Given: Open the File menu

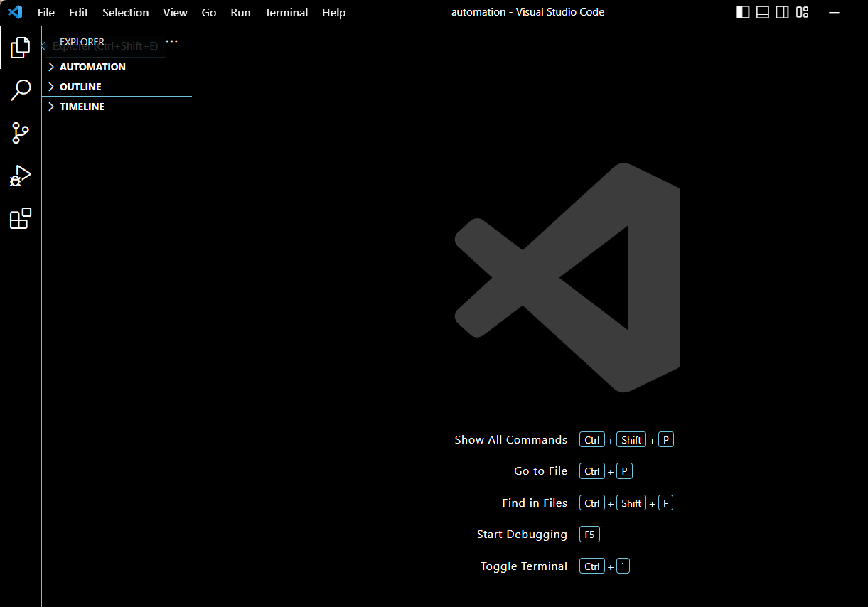Looking at the screenshot, I should pos(46,12).
